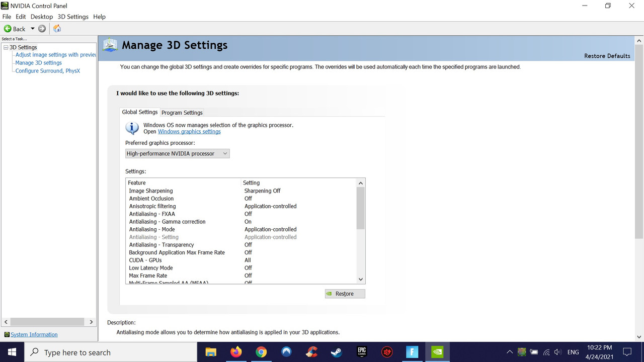Image resolution: width=644 pixels, height=362 pixels.
Task: Select Low Latency Mode row
Action: click(x=240, y=268)
